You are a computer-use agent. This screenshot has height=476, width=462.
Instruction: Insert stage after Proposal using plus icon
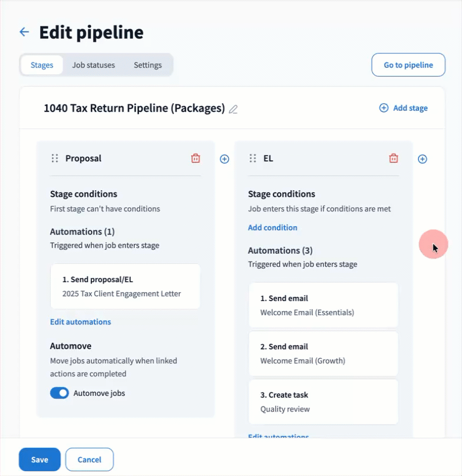coord(225,159)
